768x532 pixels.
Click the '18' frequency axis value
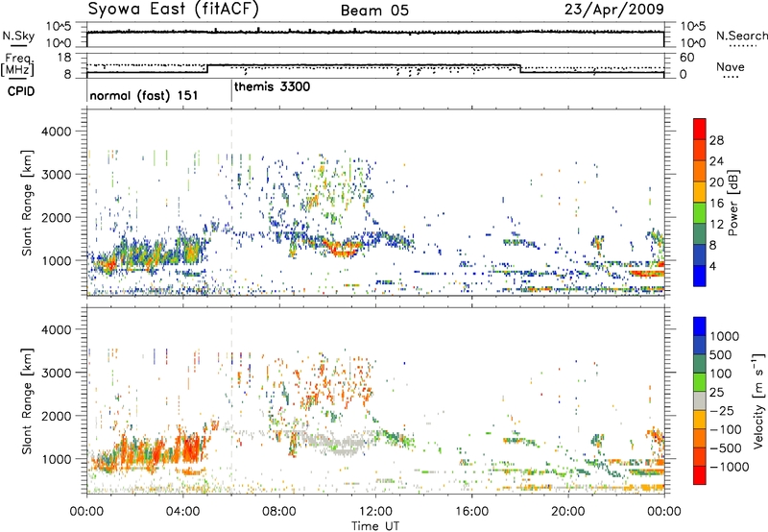coord(63,58)
